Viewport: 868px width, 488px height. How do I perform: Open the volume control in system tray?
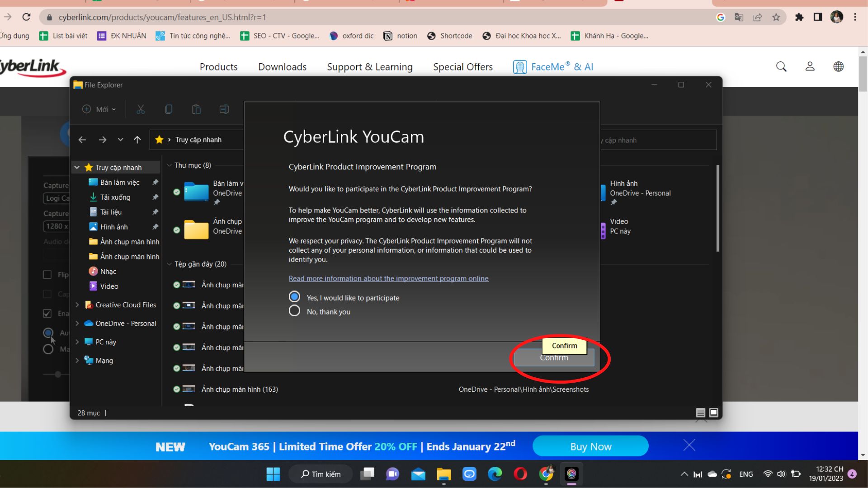781,474
